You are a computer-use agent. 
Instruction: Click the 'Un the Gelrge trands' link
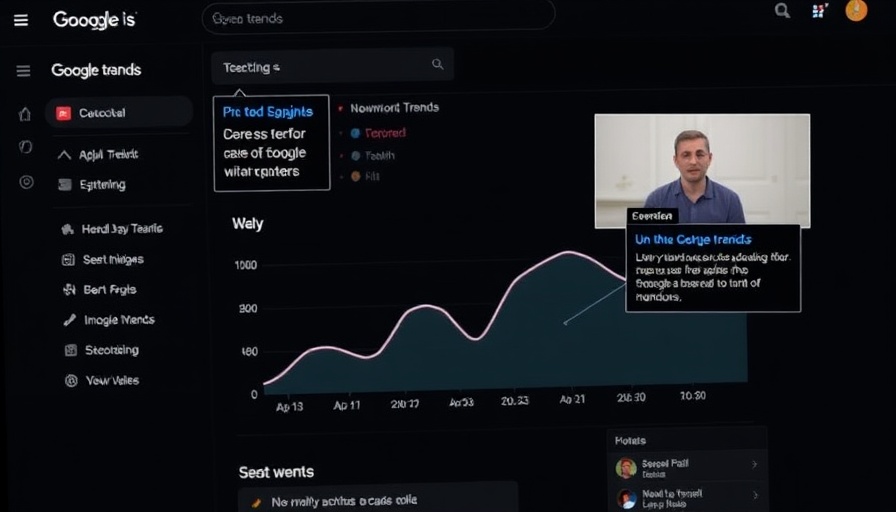click(x=693, y=239)
